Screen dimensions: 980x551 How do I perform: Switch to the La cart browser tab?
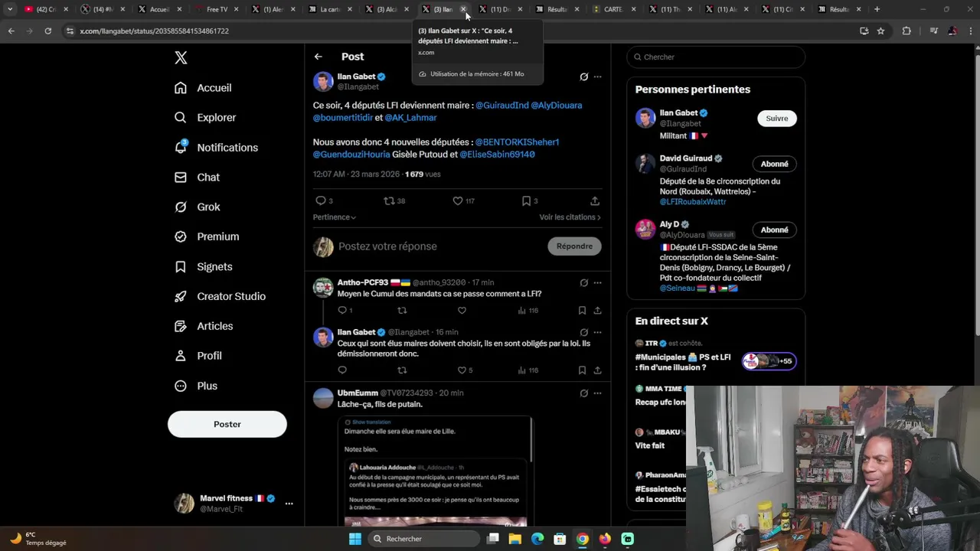point(329,9)
